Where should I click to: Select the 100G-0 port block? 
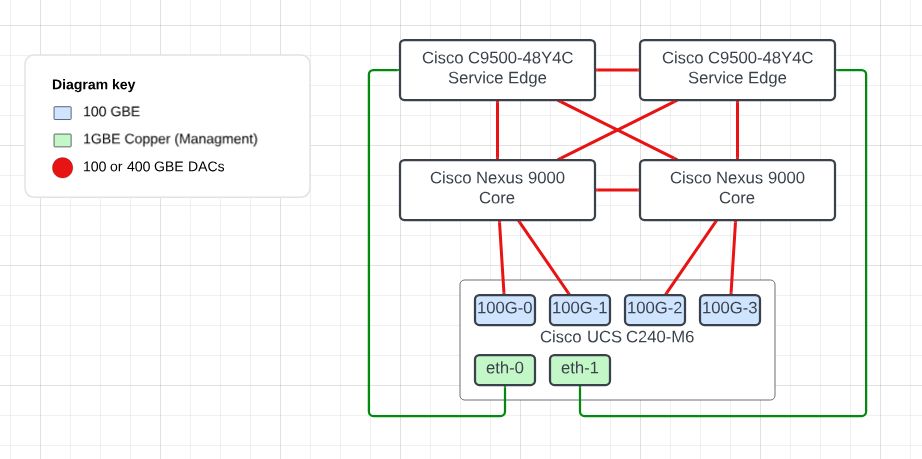coord(505,309)
